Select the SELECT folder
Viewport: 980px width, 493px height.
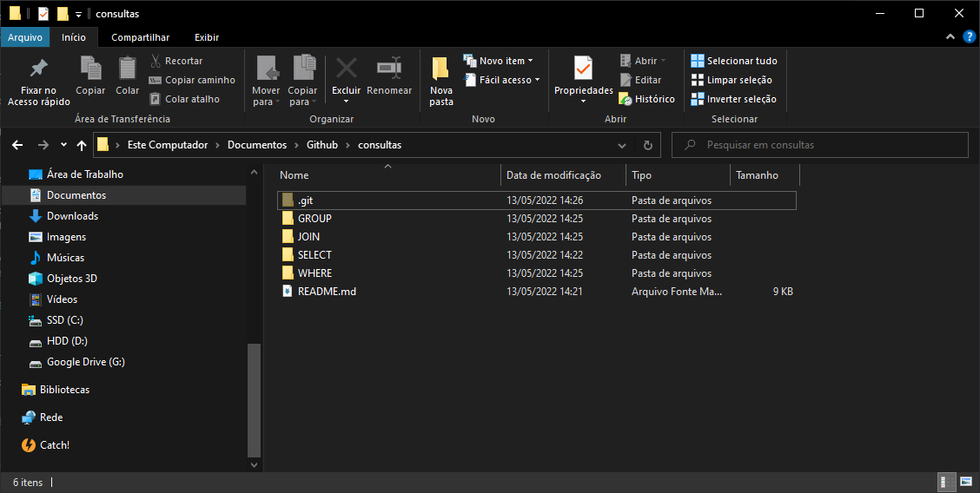tap(537, 254)
